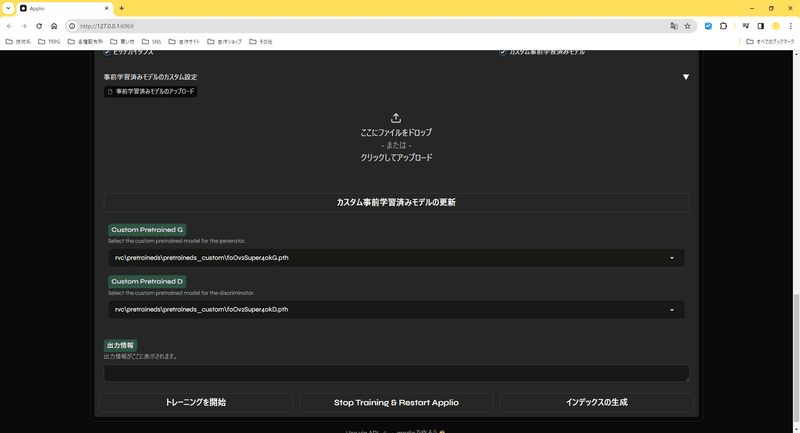This screenshot has width=800, height=433.
Task: Click クリックしてアップロード to choose a file
Action: 396,158
